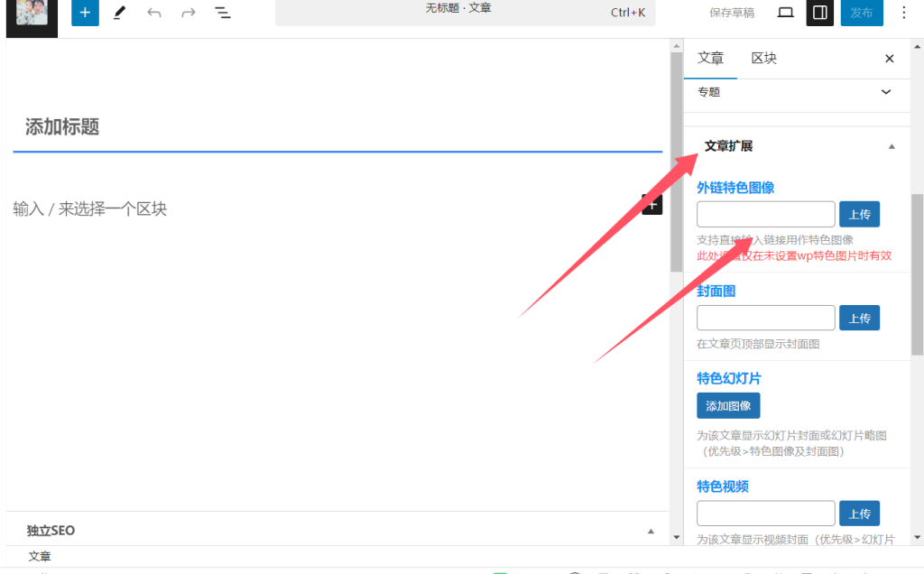Collapse the 文章扩展 panel triangle
924x574 pixels.
tap(892, 147)
